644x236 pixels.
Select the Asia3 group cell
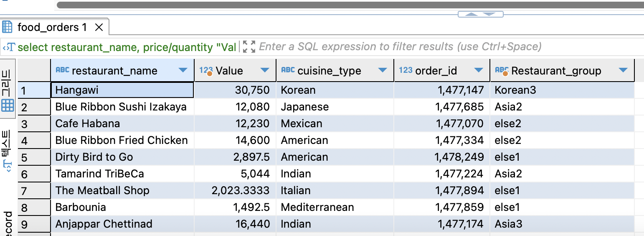pos(562,224)
